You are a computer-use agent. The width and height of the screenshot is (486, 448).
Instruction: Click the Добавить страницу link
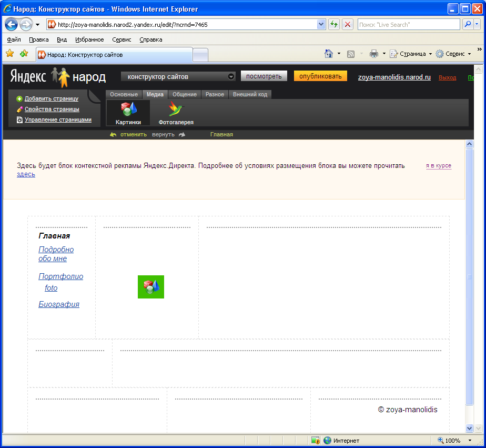[x=52, y=98]
